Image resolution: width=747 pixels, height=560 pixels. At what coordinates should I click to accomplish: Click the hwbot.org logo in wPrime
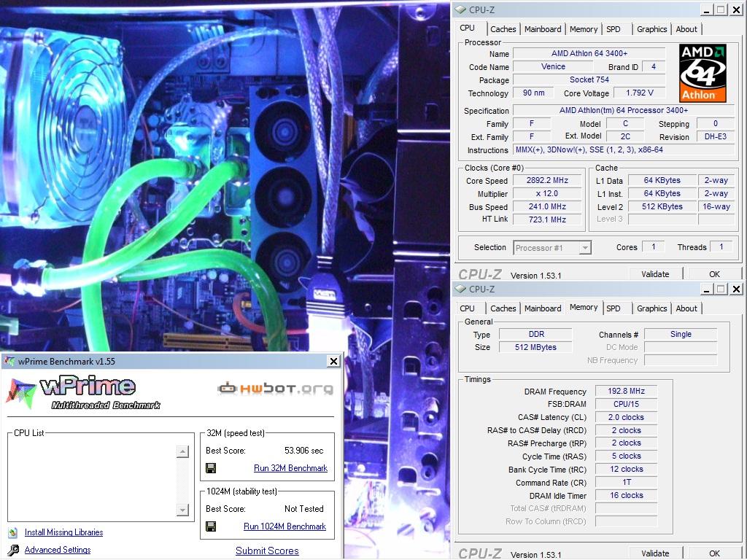275,388
